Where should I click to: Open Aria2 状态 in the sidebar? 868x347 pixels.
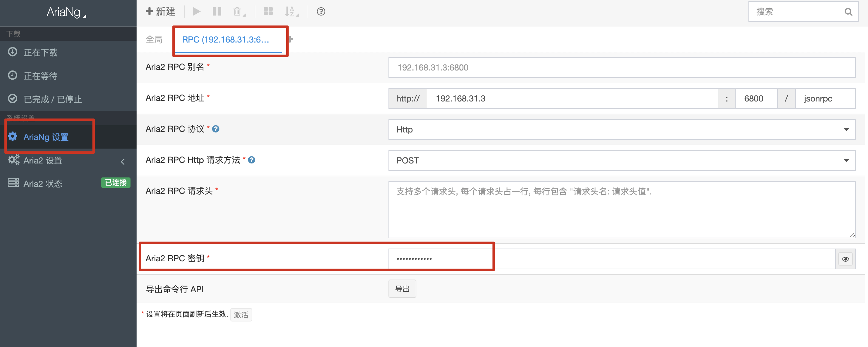tap(43, 184)
